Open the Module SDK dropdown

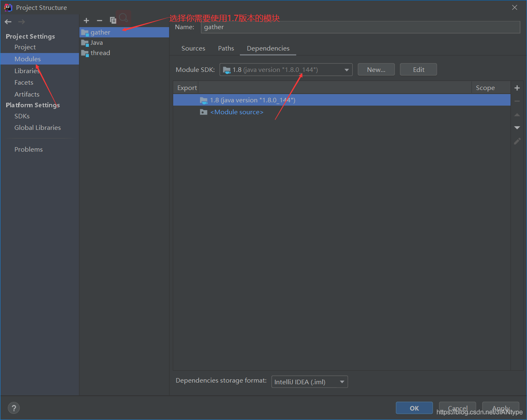tap(286, 70)
